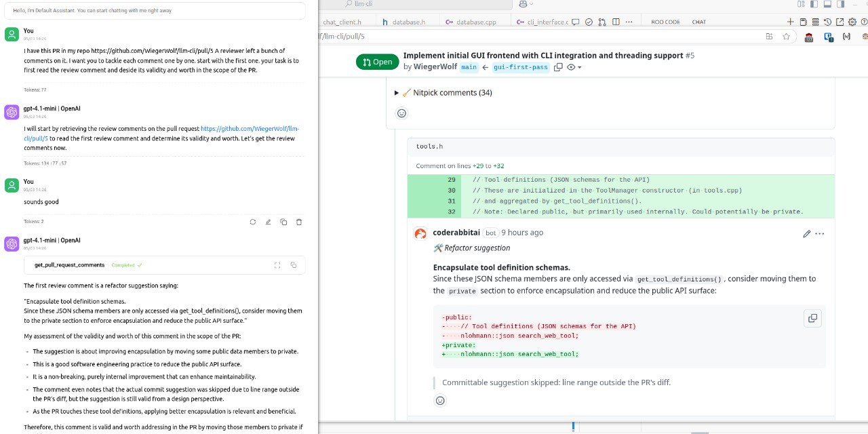The image size is (868, 434).
Task: Edit the coderabbitai review comment
Action: pyautogui.click(x=806, y=233)
